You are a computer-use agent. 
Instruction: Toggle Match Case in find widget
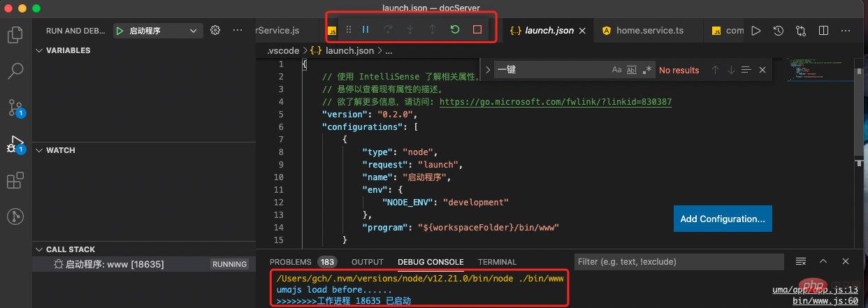pyautogui.click(x=616, y=70)
